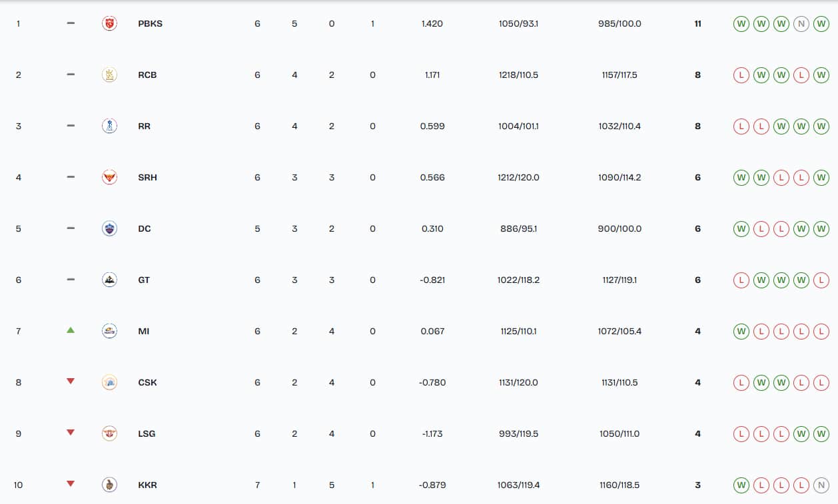Click the DC team logo
838x504 pixels.
[109, 229]
